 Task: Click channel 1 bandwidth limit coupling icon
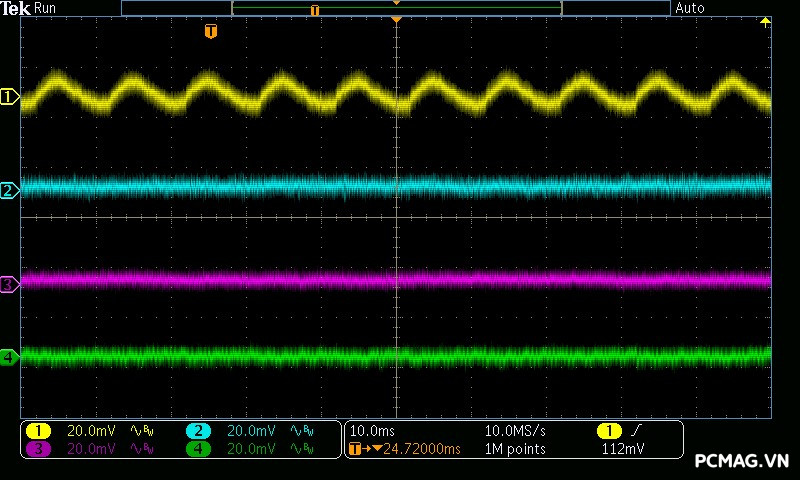[141, 431]
